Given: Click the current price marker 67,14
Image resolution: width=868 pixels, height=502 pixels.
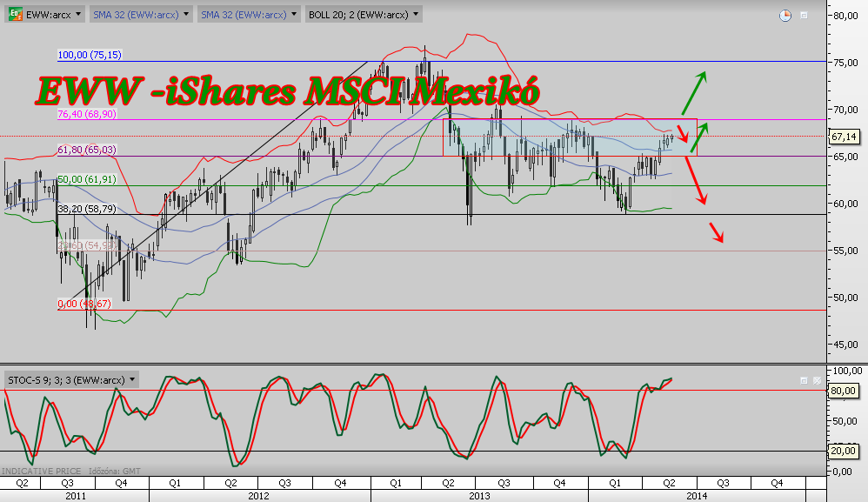Looking at the screenshot, I should 844,137.
